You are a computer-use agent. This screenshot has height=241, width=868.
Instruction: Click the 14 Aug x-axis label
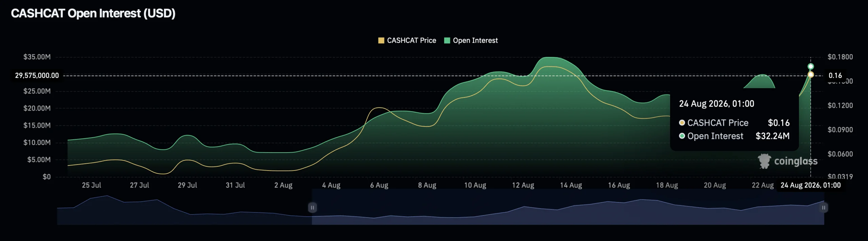(571, 185)
